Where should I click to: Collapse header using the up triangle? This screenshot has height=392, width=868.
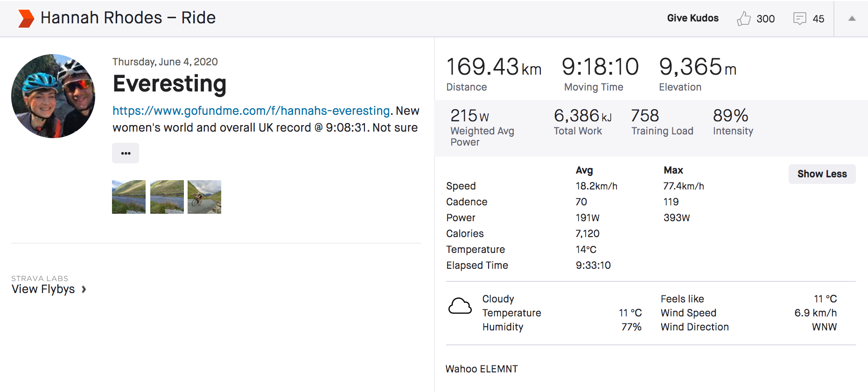(x=852, y=19)
